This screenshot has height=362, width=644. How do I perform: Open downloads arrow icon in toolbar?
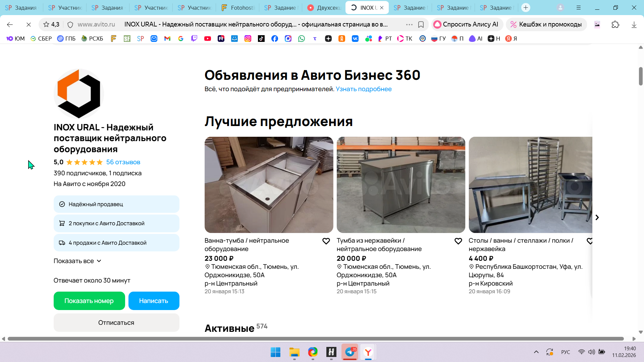click(634, 24)
